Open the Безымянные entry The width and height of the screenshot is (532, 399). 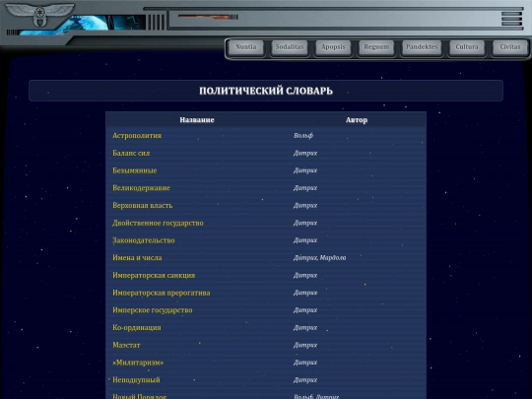coord(135,170)
